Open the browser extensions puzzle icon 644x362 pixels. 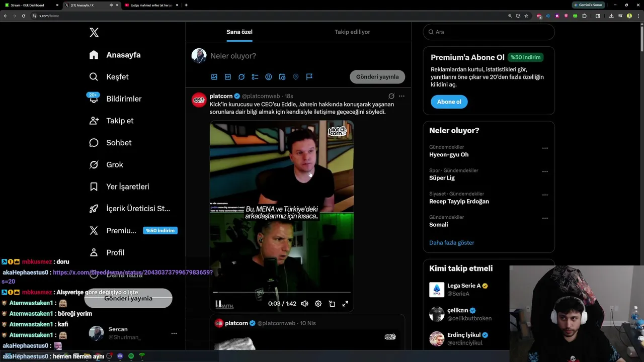pyautogui.click(x=584, y=16)
